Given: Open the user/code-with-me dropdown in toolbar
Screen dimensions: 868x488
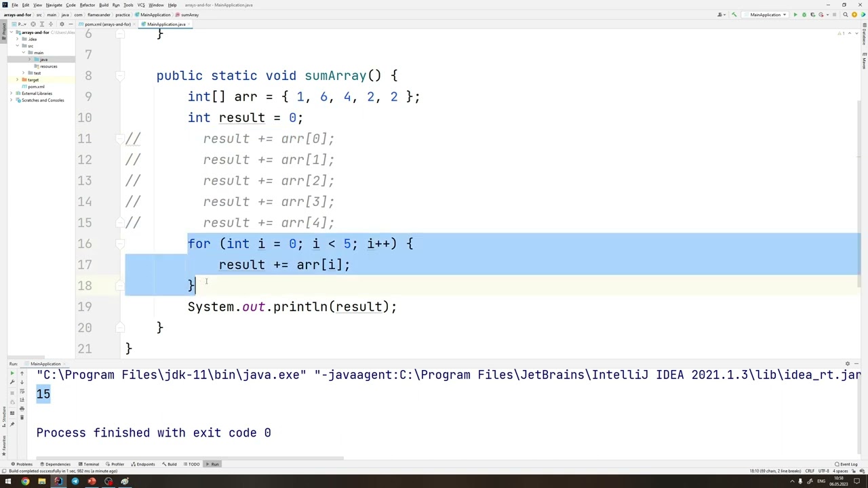Looking at the screenshot, I should click(722, 15).
